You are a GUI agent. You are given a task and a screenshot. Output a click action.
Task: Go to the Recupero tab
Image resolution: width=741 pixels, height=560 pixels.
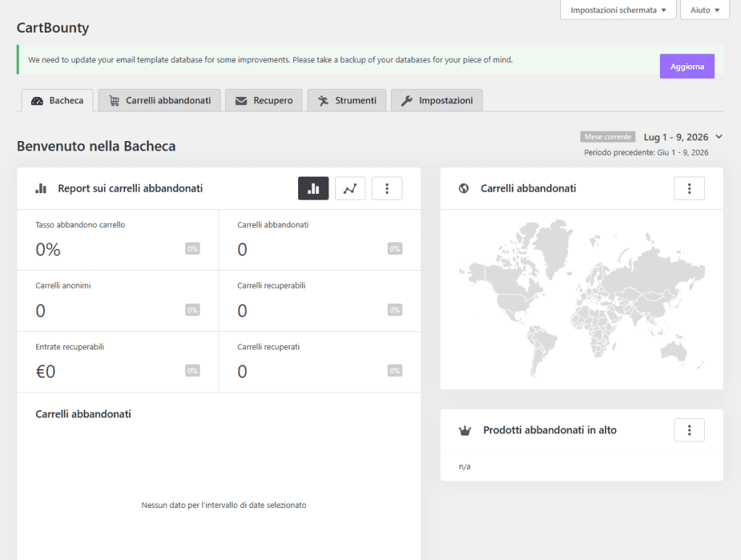coord(263,100)
